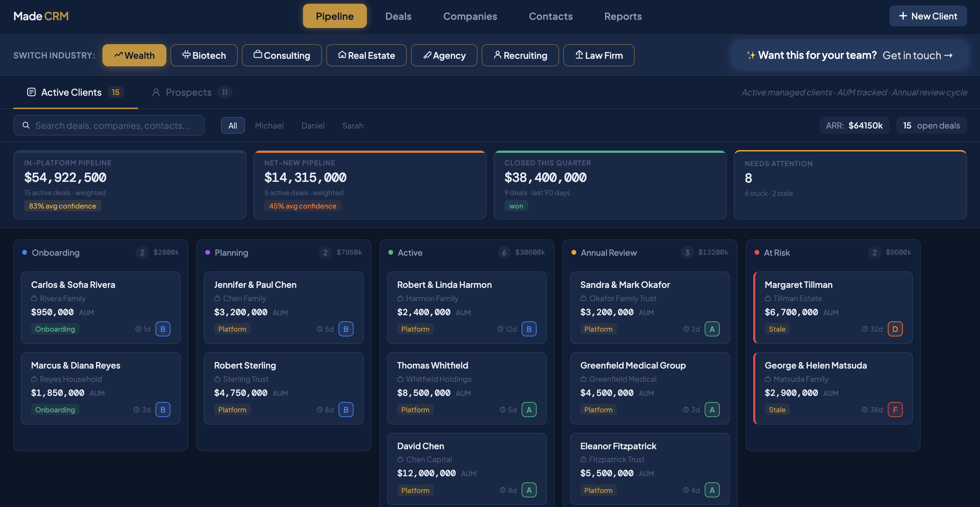980x507 pixels.
Task: Click clock icon on Carlos & Sofia Rivera card
Action: coord(138,329)
